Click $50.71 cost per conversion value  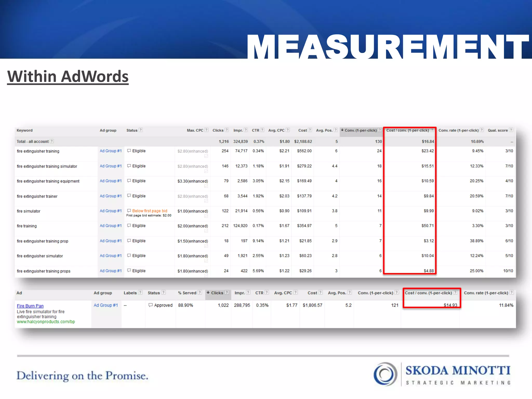[428, 225]
